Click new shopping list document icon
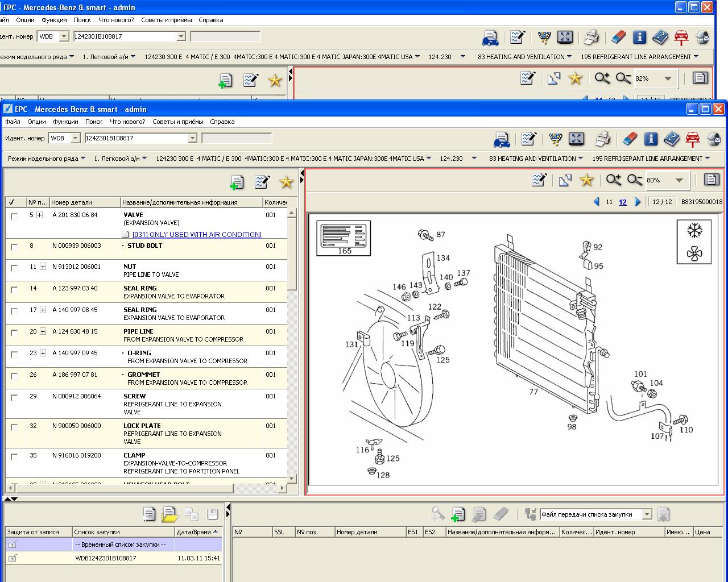Image resolution: width=728 pixels, height=582 pixels. (148, 514)
